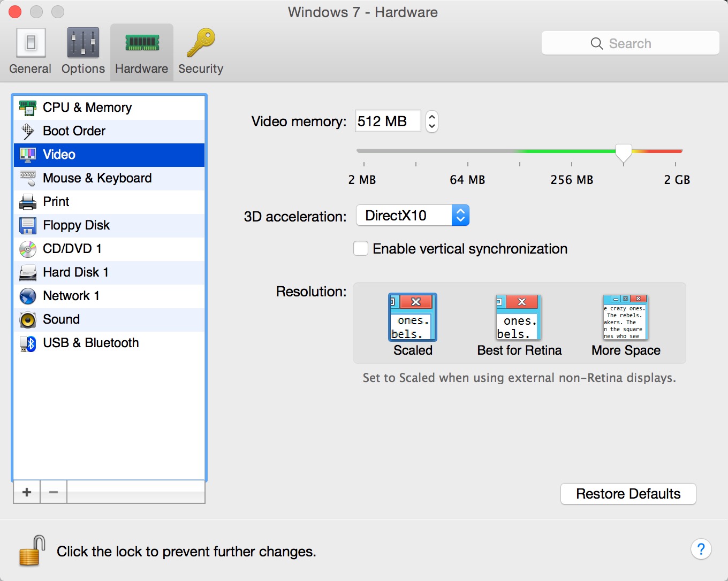Select the "Floppy Disk" list label
Screen dimensions: 728x581
(77, 225)
